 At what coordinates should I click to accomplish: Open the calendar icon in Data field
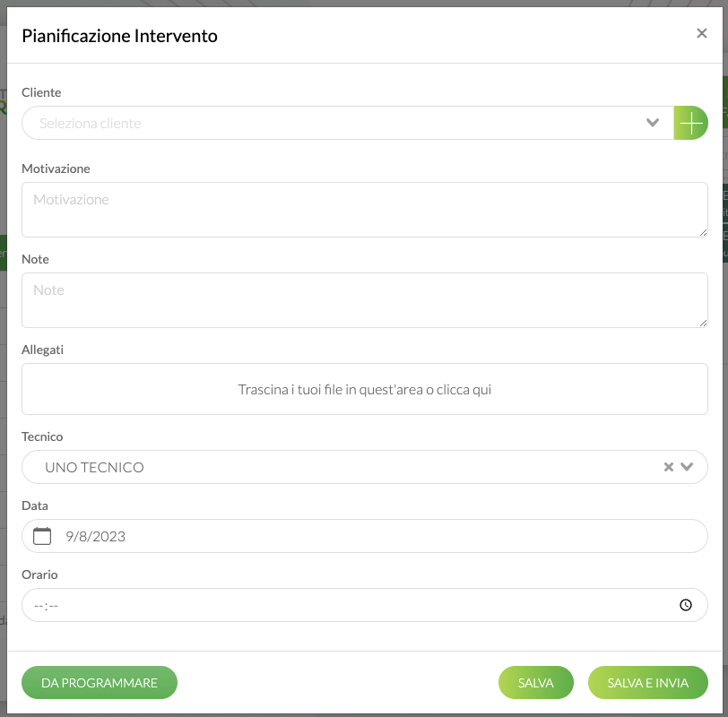pyautogui.click(x=42, y=536)
